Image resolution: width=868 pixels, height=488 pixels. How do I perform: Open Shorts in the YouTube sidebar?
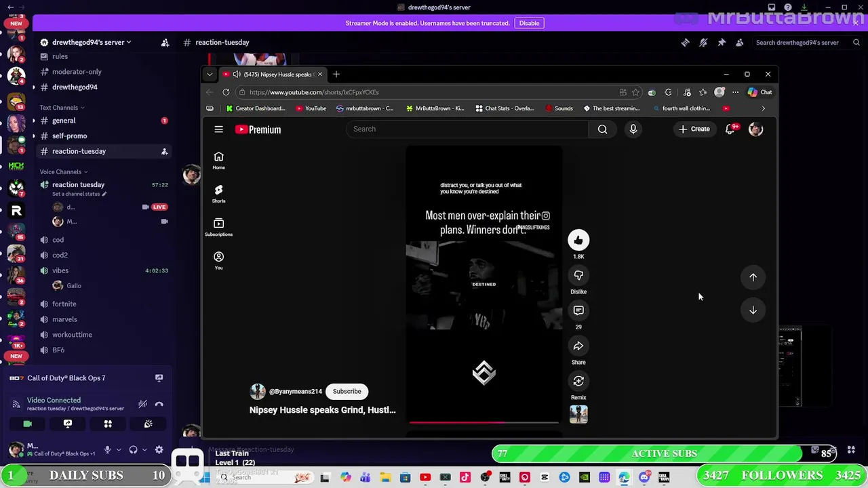tap(218, 194)
